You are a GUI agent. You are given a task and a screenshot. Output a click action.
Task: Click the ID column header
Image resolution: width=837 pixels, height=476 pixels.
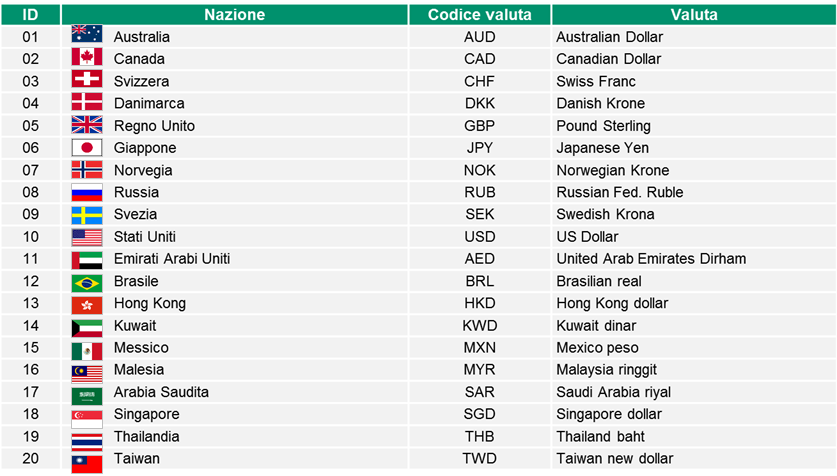30,14
